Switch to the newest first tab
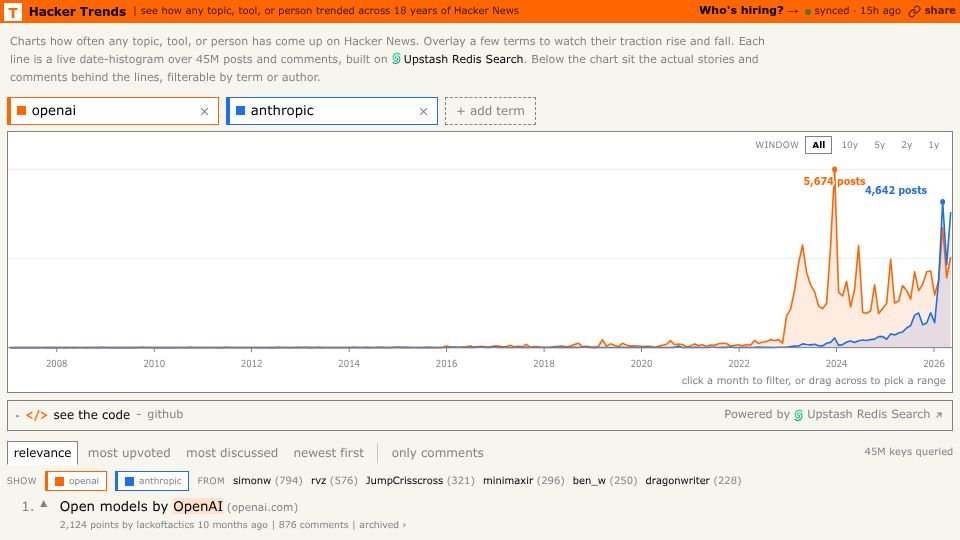960x540 pixels. pos(329,453)
